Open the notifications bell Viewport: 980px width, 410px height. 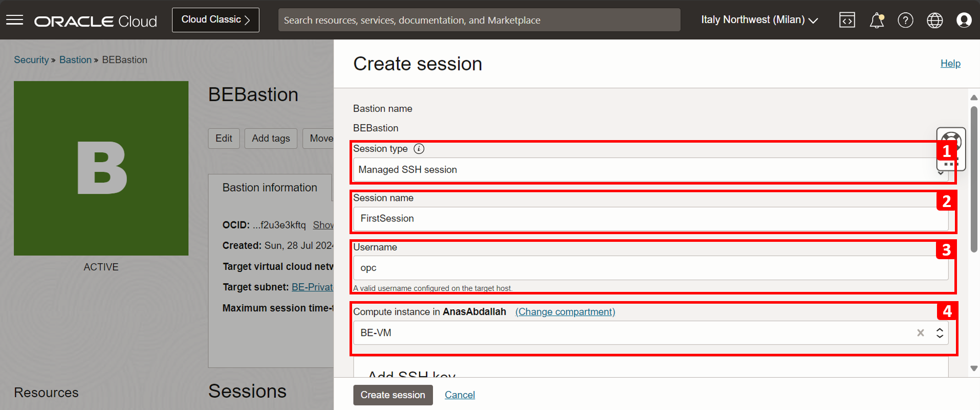(x=877, y=20)
